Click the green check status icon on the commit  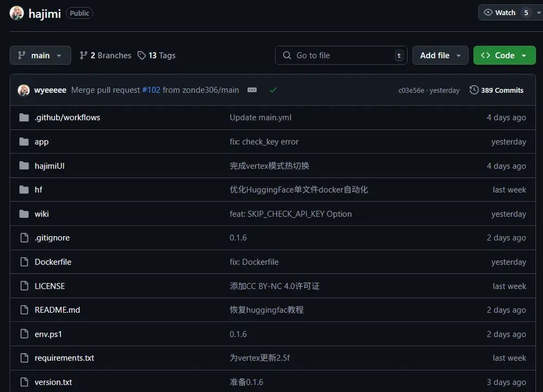click(273, 90)
